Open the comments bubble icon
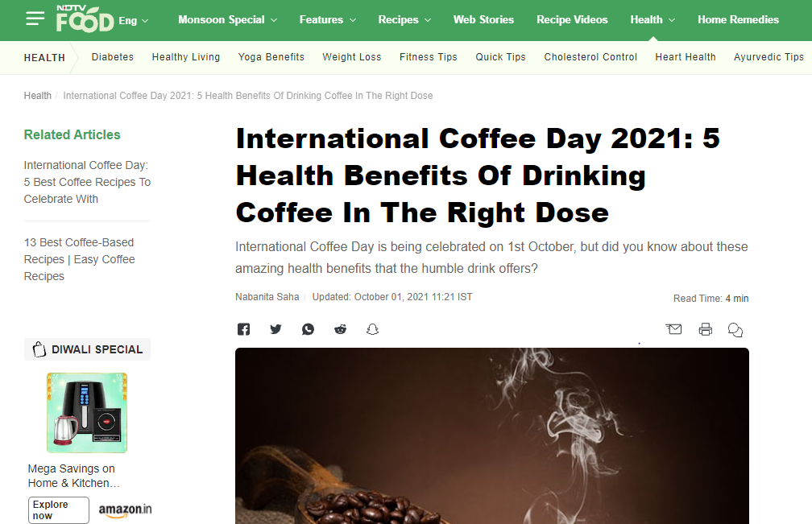Screen dimensions: 812x524 [x=735, y=330]
